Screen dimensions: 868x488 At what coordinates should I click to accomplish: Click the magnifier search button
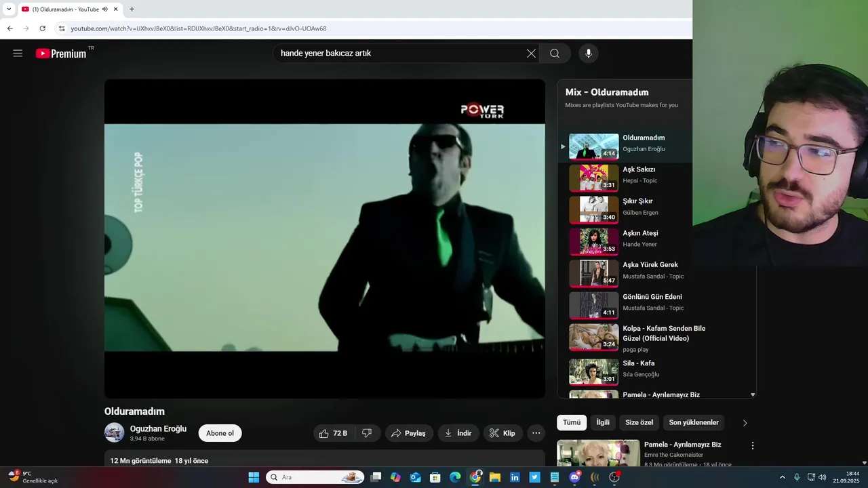pyautogui.click(x=555, y=54)
